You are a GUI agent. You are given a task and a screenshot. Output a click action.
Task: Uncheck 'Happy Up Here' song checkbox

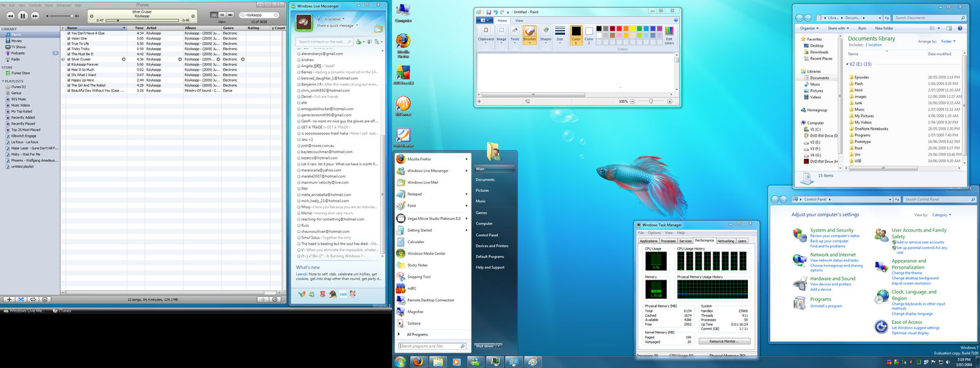[x=69, y=80]
